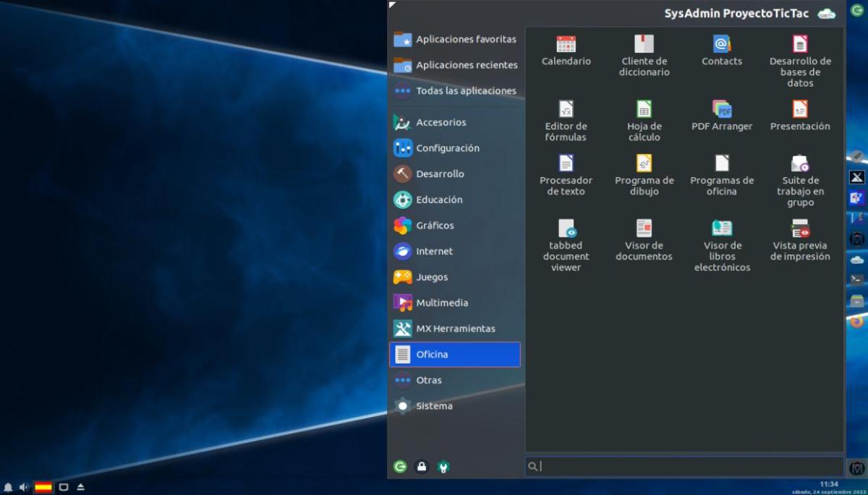Open Programa de dibujo
The width and height of the screenshot is (868, 495).
pyautogui.click(x=644, y=174)
